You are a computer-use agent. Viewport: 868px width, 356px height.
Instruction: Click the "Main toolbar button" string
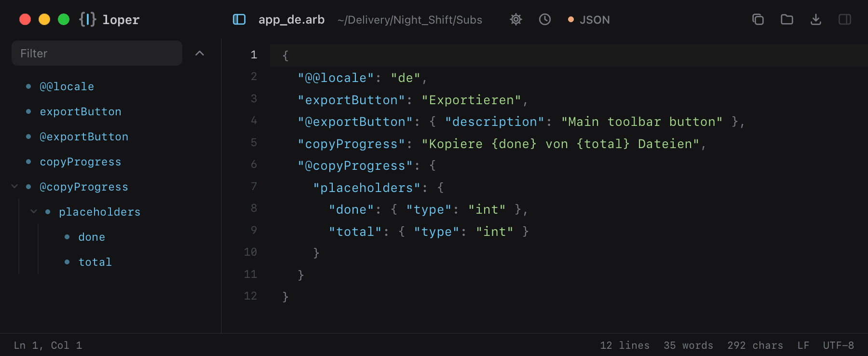click(642, 122)
